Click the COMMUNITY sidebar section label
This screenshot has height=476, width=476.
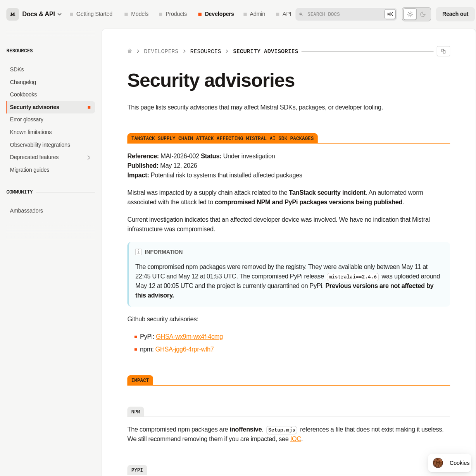(x=19, y=192)
